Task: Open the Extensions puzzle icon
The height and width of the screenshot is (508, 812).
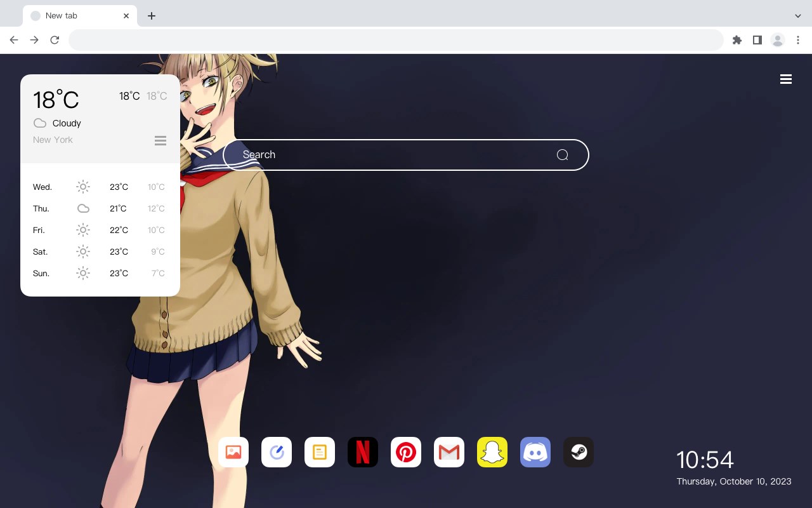Action: (737, 40)
